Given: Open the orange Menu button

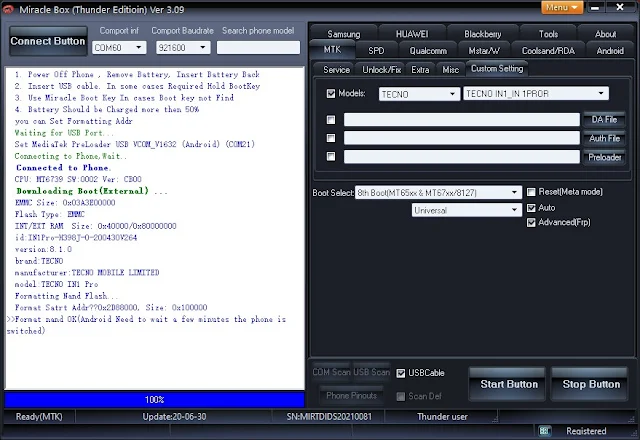Looking at the screenshot, I should pos(562,7).
